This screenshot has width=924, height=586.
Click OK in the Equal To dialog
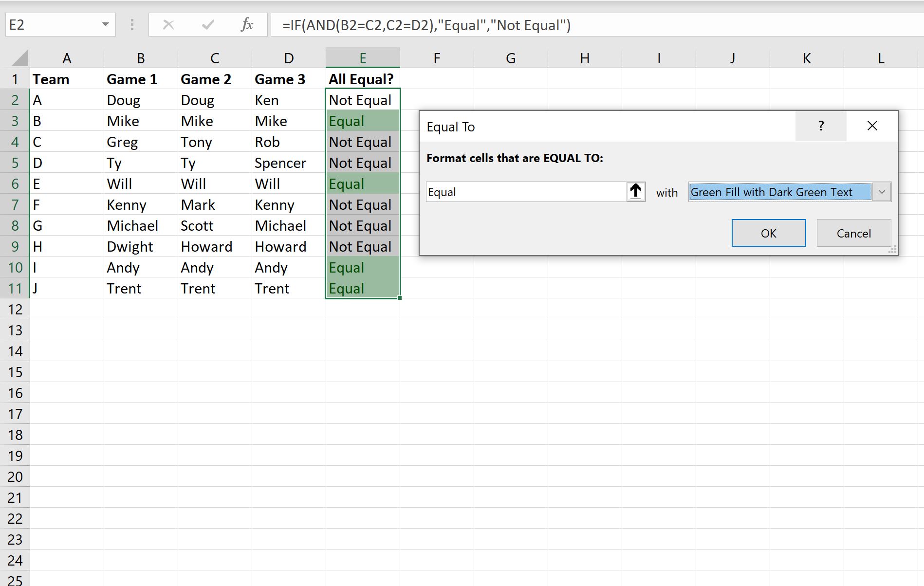pos(769,233)
